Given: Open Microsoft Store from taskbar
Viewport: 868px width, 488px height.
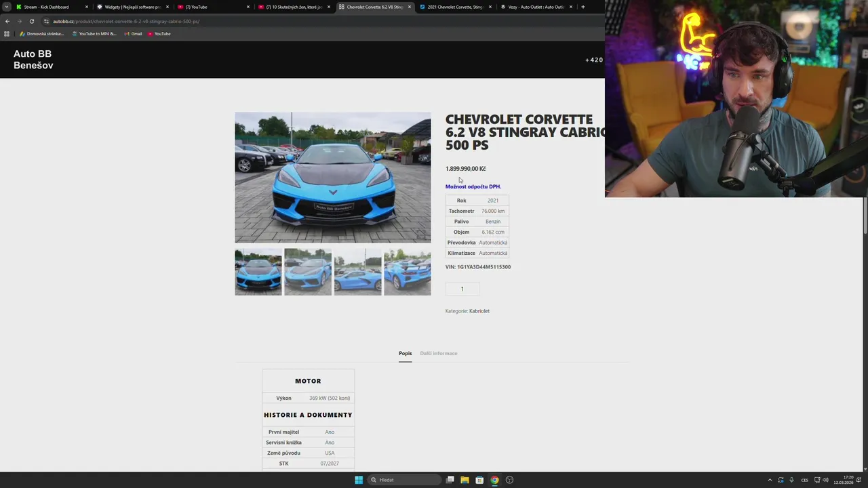Looking at the screenshot, I should 479,480.
